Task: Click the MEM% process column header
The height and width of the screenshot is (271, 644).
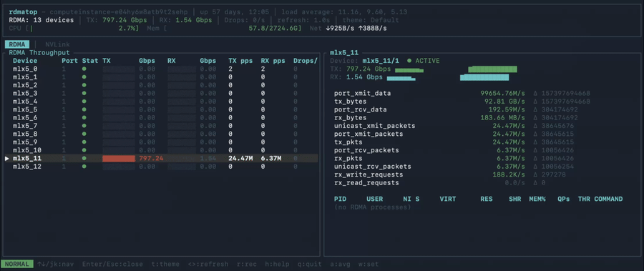Action: 537,199
